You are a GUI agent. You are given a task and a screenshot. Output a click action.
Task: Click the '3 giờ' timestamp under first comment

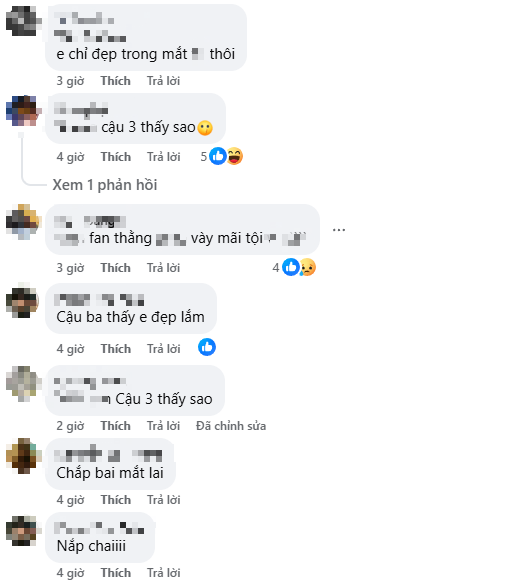pos(70,81)
